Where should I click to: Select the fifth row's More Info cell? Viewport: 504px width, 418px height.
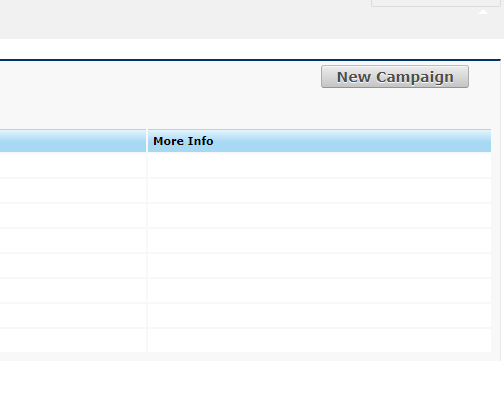[319, 265]
